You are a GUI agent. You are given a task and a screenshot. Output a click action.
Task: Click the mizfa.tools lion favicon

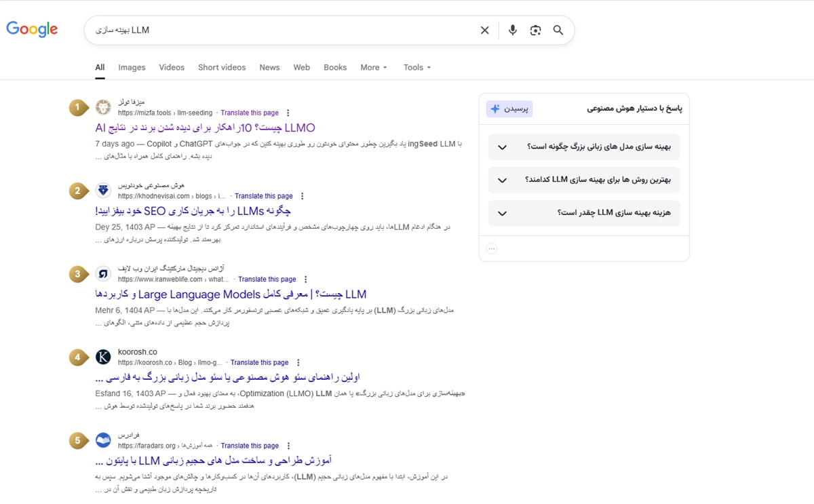(103, 107)
